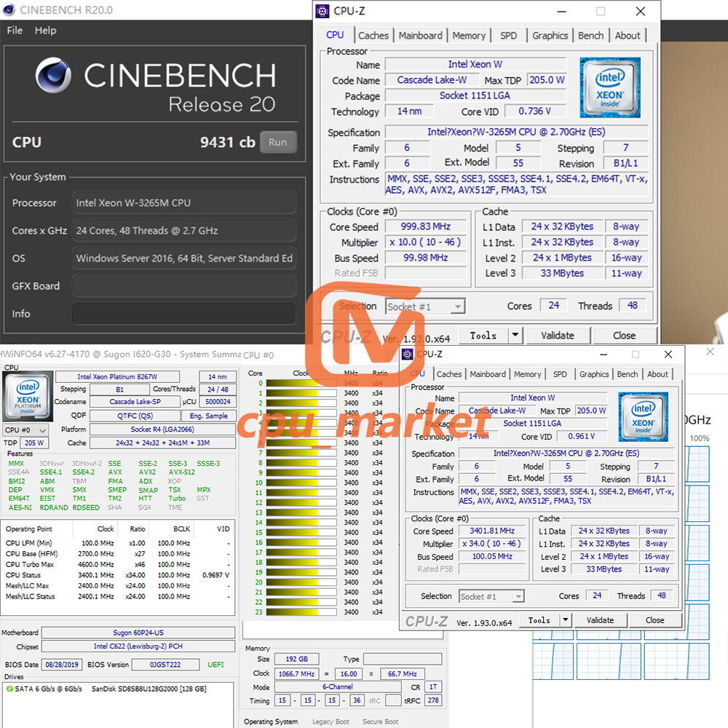Click CPU Turbo Max operating point row
This screenshot has width=728, height=728.
tap(117, 565)
